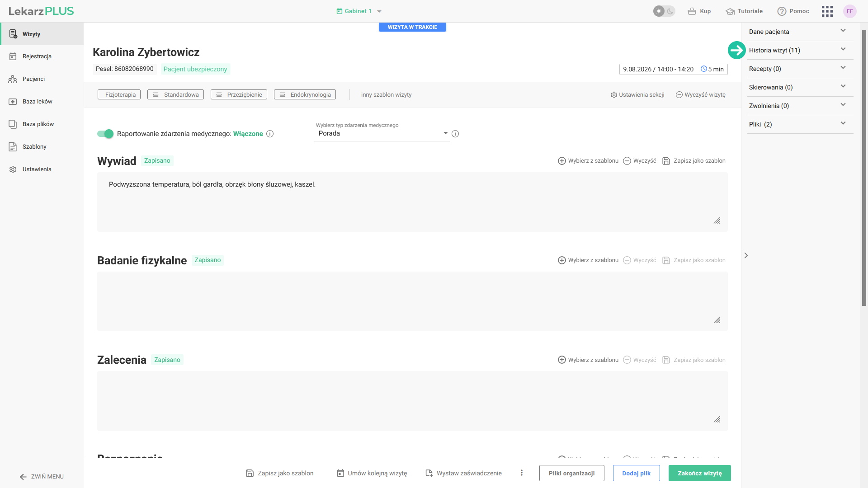The height and width of the screenshot is (488, 868).
Task: Click Umów kolejną wizytę
Action: click(372, 473)
